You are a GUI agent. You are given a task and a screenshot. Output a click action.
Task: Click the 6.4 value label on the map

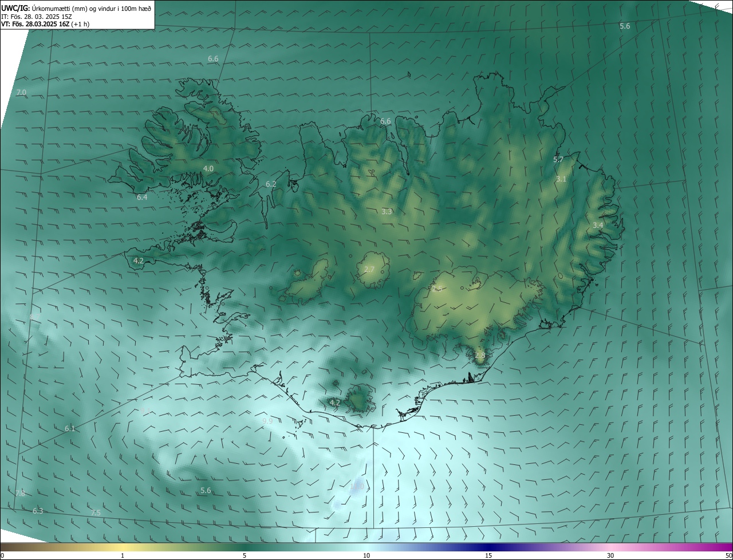pyautogui.click(x=142, y=197)
